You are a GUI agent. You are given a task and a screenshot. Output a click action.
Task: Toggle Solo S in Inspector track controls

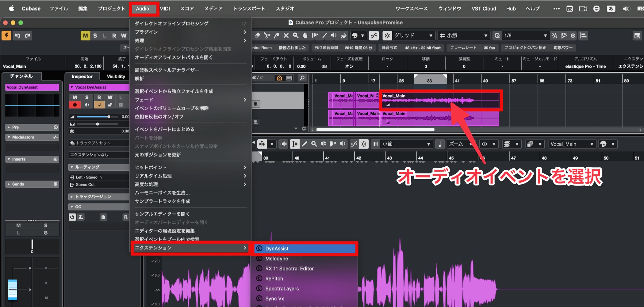pos(87,97)
